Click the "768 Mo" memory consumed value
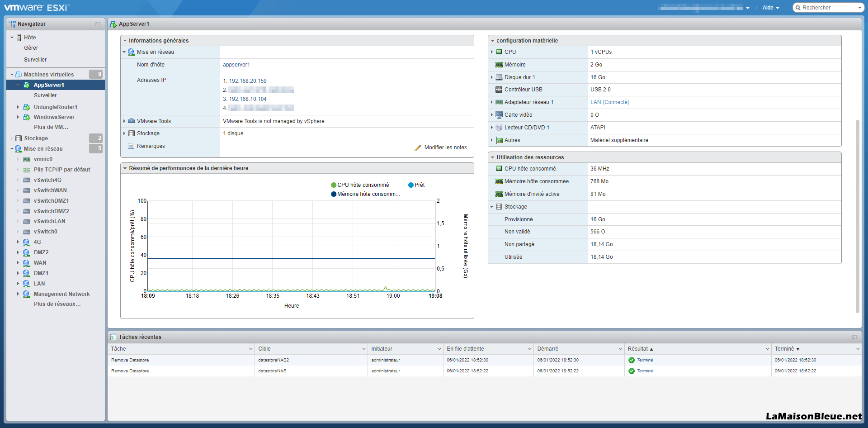The width and height of the screenshot is (868, 428). [x=599, y=181]
